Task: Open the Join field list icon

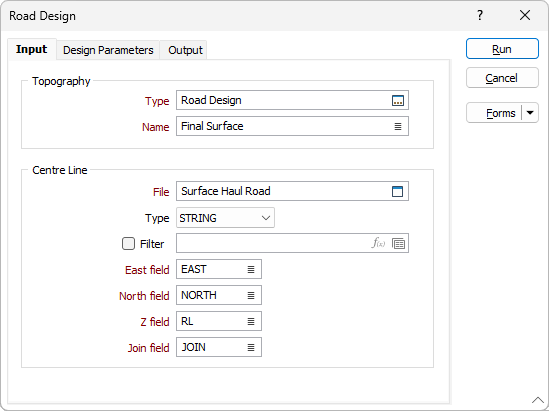Action: click(x=251, y=347)
